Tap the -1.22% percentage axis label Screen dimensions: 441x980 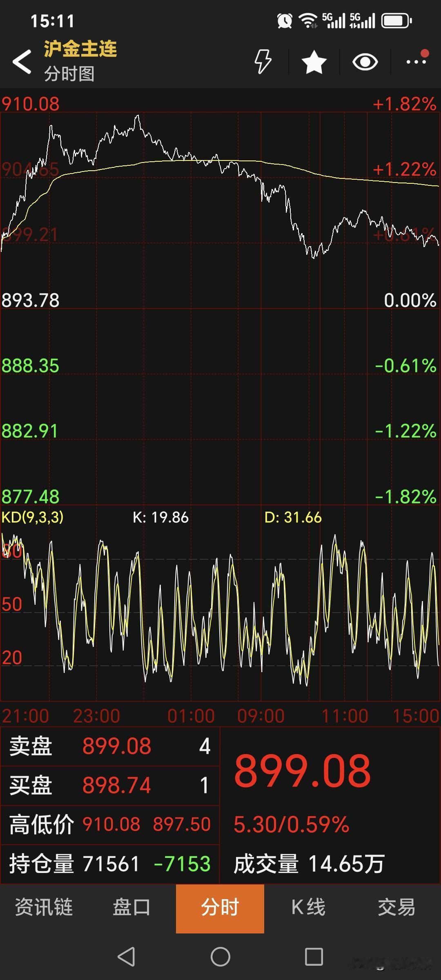point(406,431)
